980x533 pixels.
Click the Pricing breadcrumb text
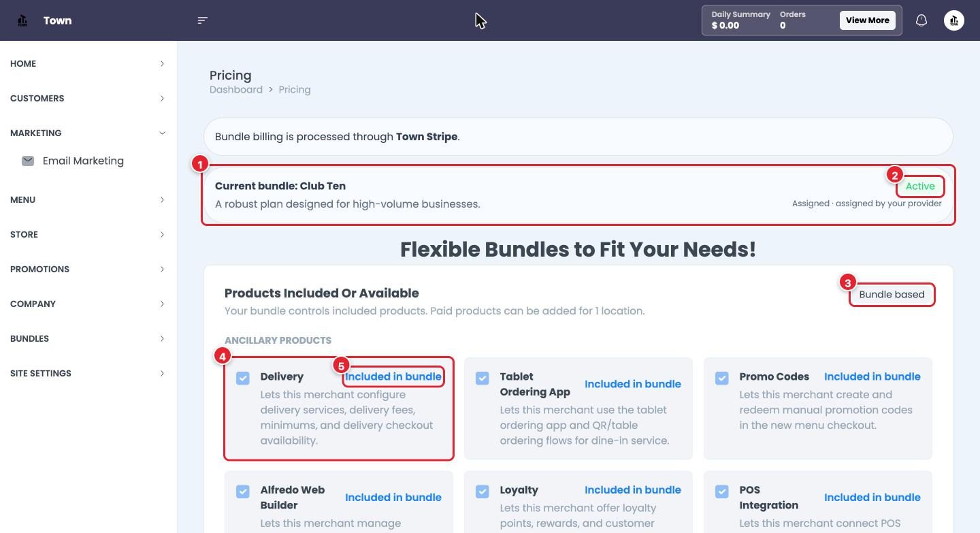pyautogui.click(x=295, y=89)
